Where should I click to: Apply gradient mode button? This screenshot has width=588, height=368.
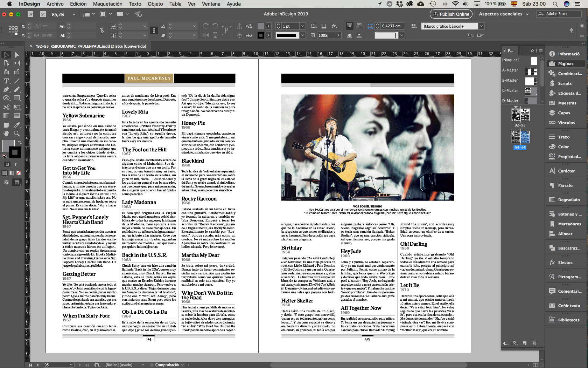[x=12, y=173]
